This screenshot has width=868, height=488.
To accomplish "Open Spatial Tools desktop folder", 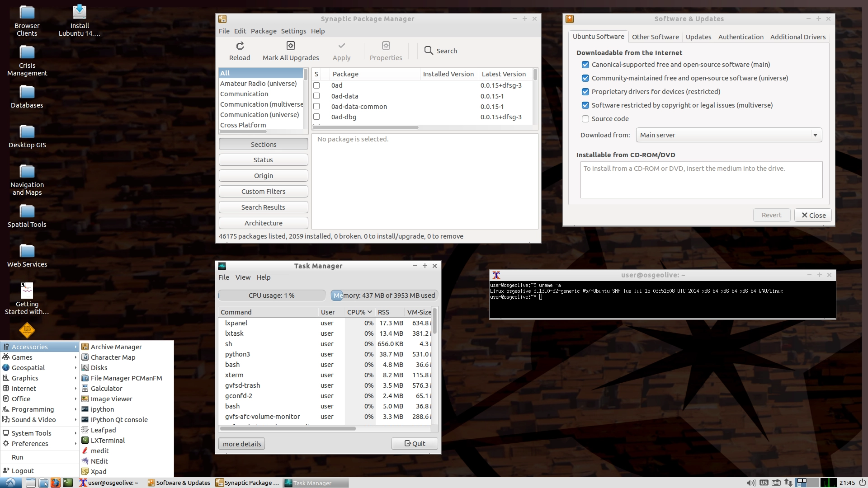I will pos(27,216).
